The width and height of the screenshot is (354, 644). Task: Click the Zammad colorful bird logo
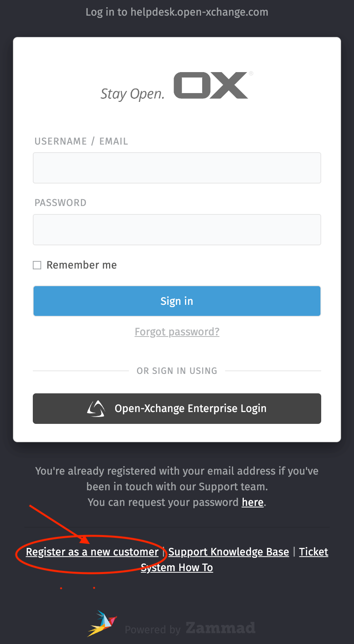pos(102,624)
